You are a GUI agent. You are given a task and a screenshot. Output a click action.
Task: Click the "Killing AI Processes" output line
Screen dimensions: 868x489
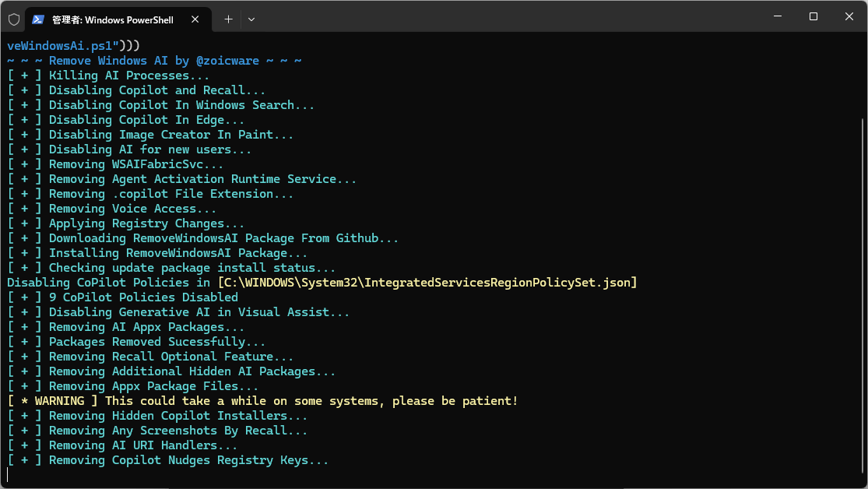tap(128, 76)
